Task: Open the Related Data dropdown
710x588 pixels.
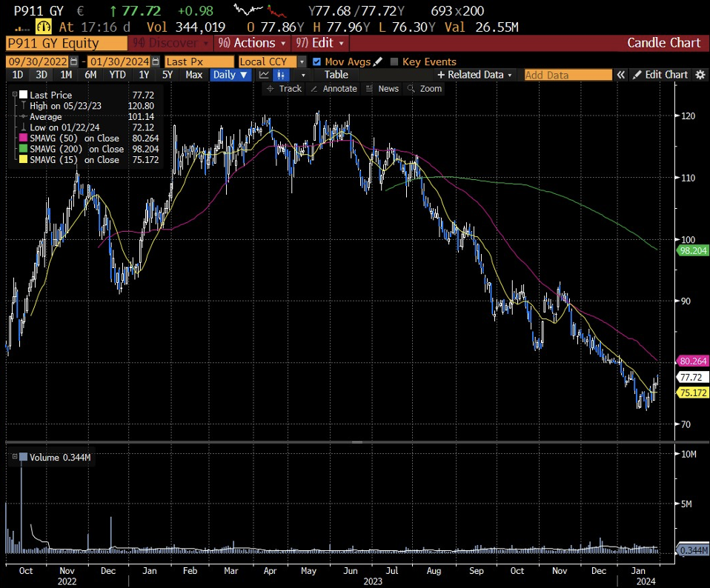Action: pyautogui.click(x=474, y=75)
